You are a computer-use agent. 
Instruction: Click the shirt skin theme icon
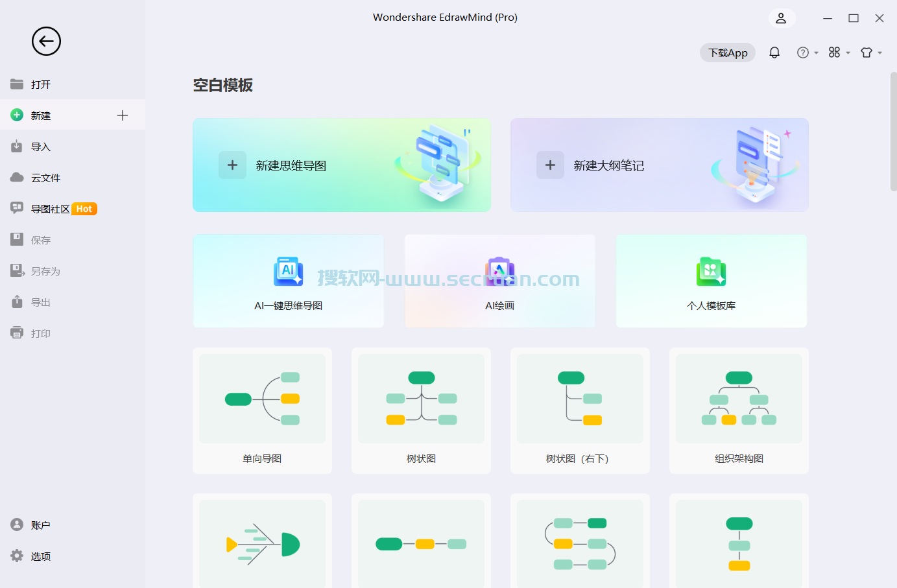coord(867,53)
